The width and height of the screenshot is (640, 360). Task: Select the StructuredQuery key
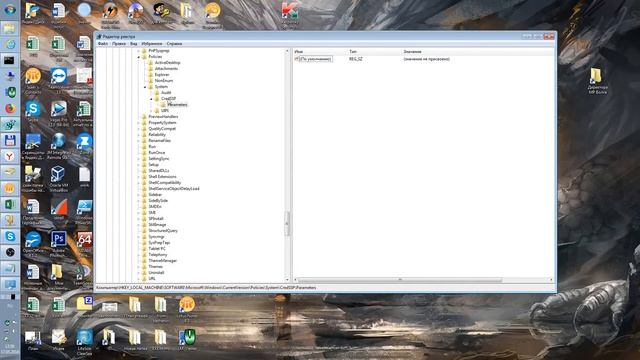tap(163, 231)
